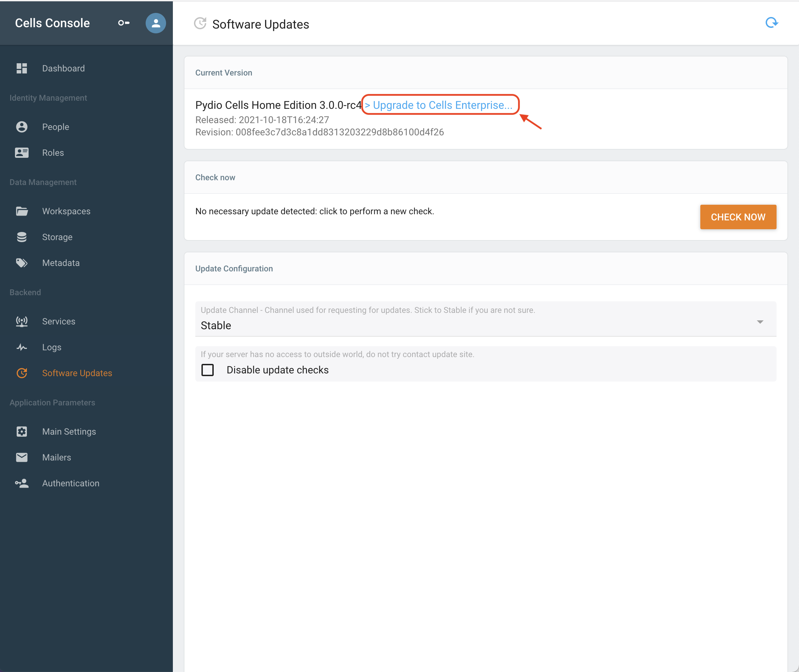799x672 pixels.
Task: Navigate to Workspaces
Action: pyautogui.click(x=66, y=211)
